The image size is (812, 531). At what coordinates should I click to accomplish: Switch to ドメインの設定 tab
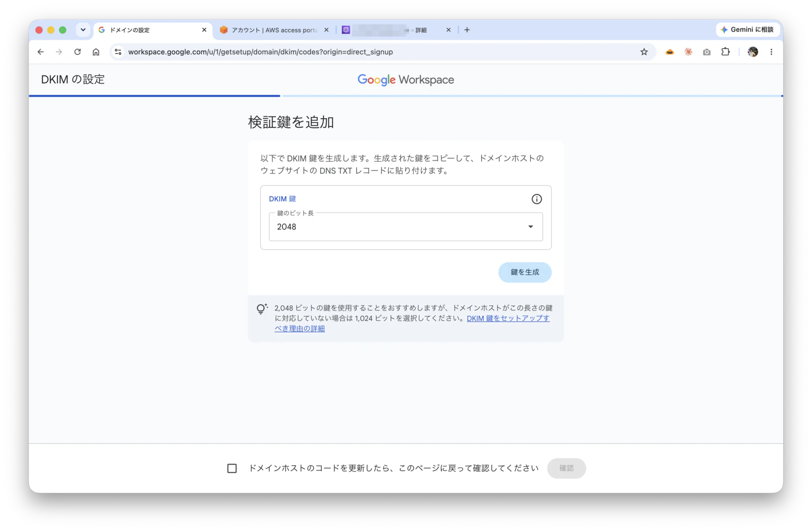coord(152,30)
